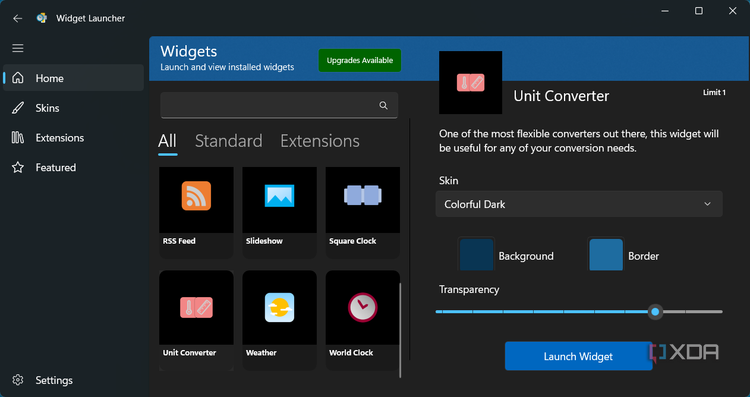The image size is (750, 397).
Task: Open the Background color swatch
Action: (x=476, y=255)
